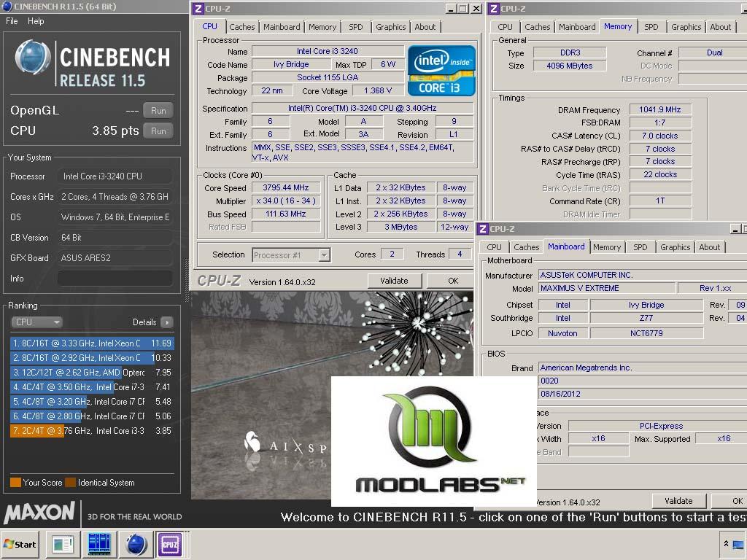Open the CPU ranking dropdown
The height and width of the screenshot is (560, 747).
[x=36, y=322]
